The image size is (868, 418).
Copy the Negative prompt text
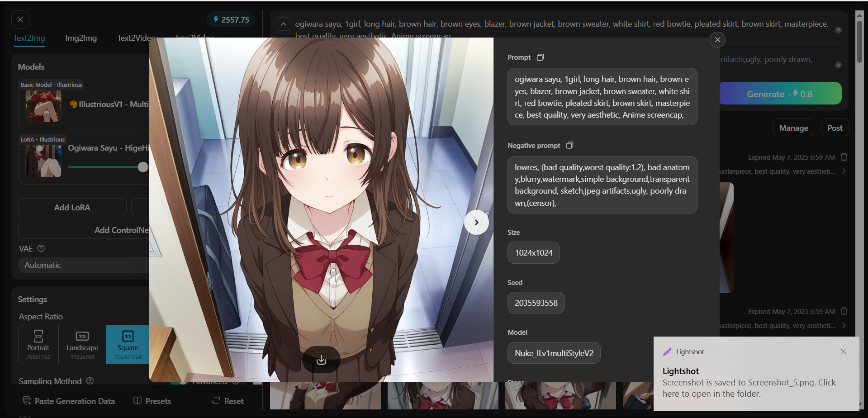point(570,145)
